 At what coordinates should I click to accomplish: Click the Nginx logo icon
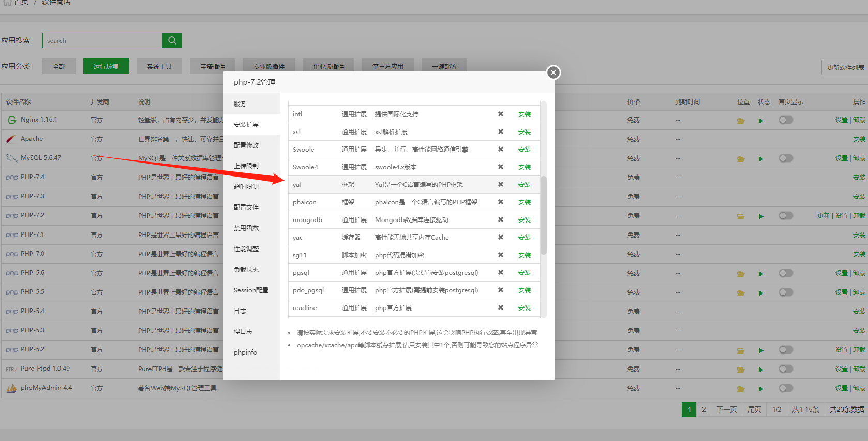(x=12, y=120)
